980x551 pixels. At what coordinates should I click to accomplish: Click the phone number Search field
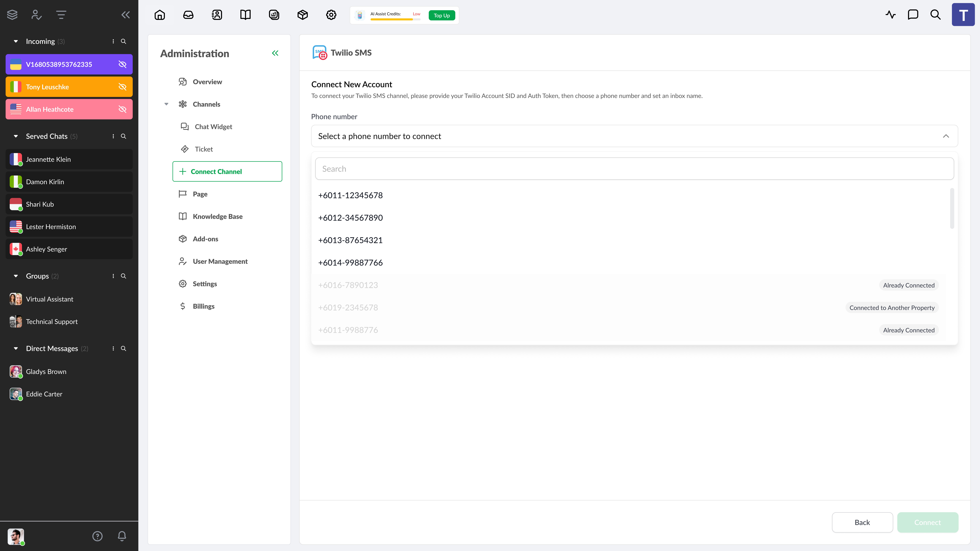[634, 169]
